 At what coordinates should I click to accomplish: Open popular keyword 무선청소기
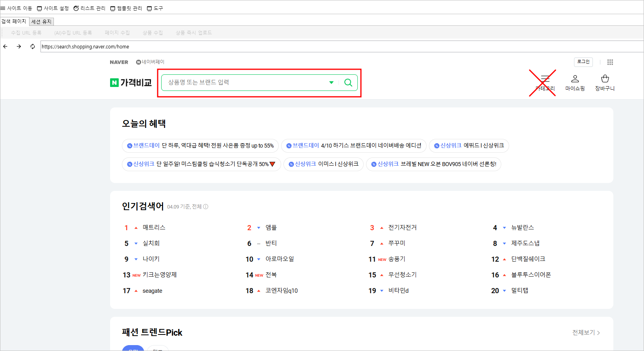pos(403,275)
